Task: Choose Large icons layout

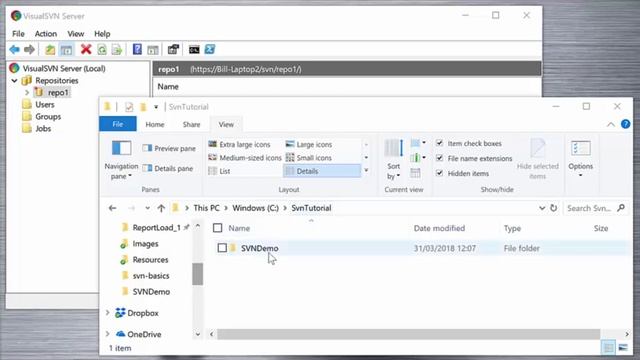Action: pyautogui.click(x=309, y=144)
